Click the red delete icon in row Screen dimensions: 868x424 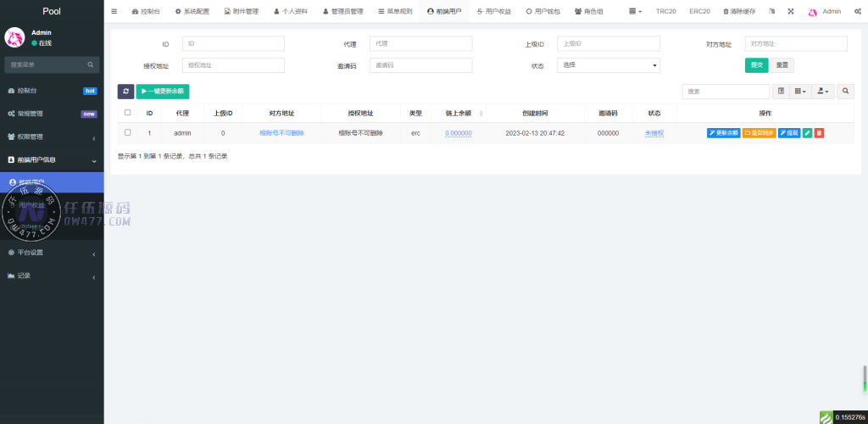[x=819, y=133]
